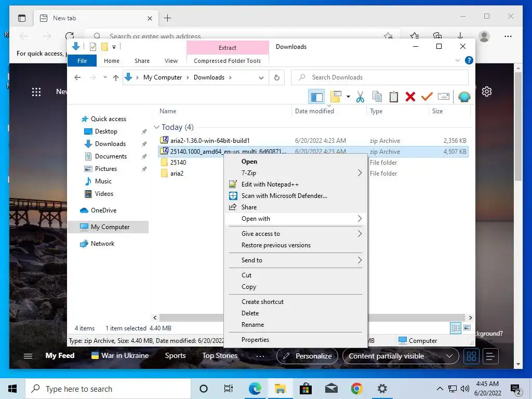Expand address bar history dropdown

pyautogui.click(x=261, y=78)
